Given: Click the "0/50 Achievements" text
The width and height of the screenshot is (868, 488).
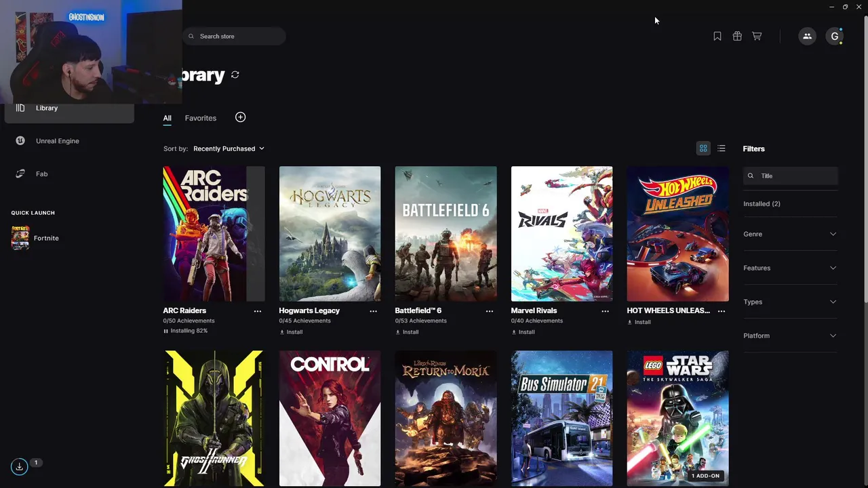Looking at the screenshot, I should click(x=189, y=321).
